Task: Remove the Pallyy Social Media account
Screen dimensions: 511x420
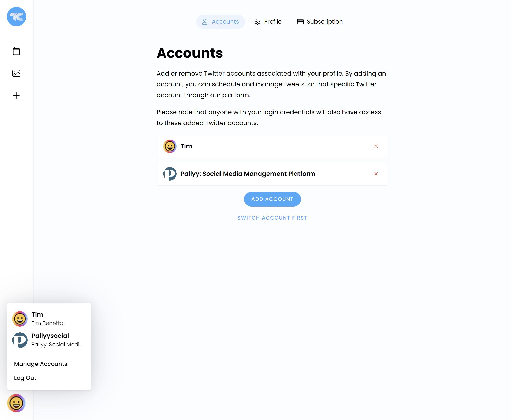Action: [x=376, y=174]
